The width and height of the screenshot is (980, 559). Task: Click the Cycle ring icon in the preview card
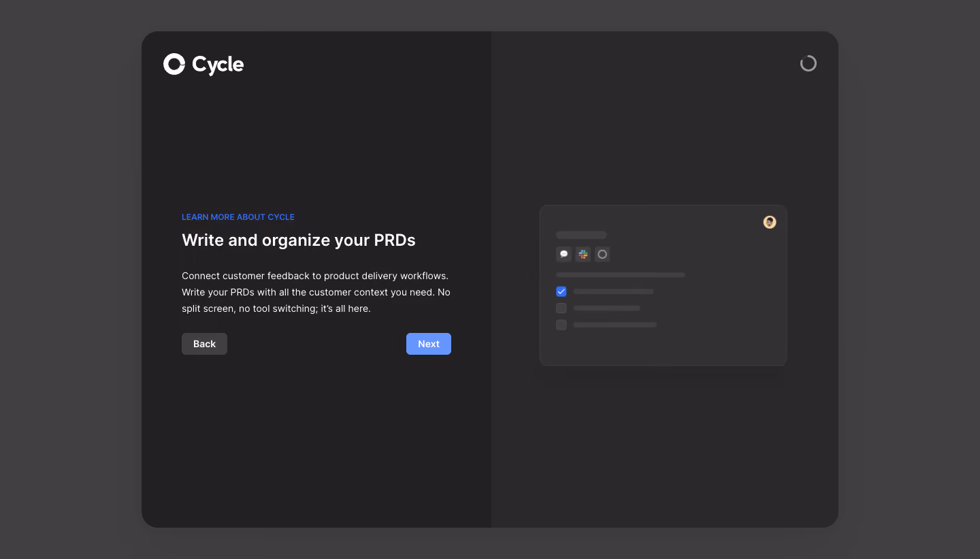coord(602,255)
